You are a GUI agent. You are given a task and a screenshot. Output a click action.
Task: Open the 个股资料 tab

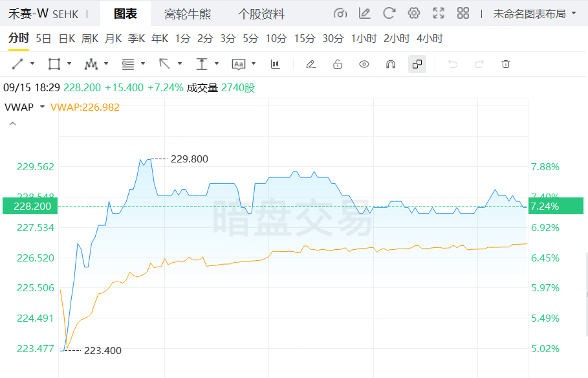261,14
